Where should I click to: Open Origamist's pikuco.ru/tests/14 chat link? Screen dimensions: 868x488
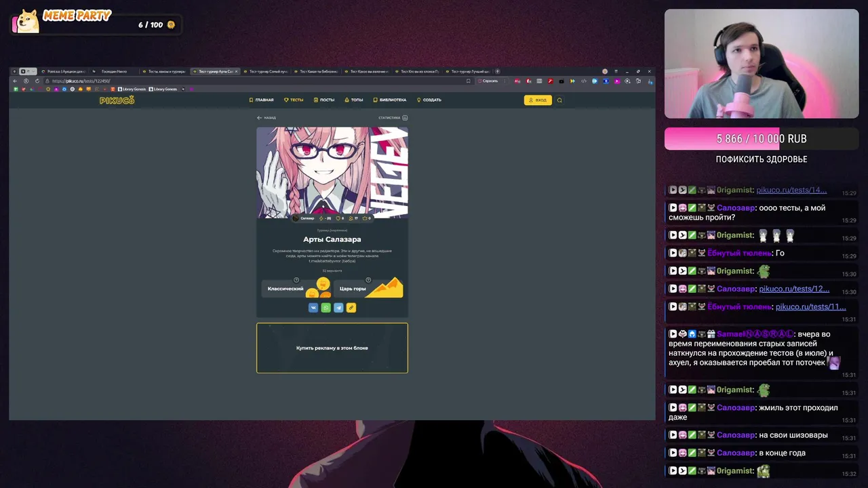coord(791,190)
